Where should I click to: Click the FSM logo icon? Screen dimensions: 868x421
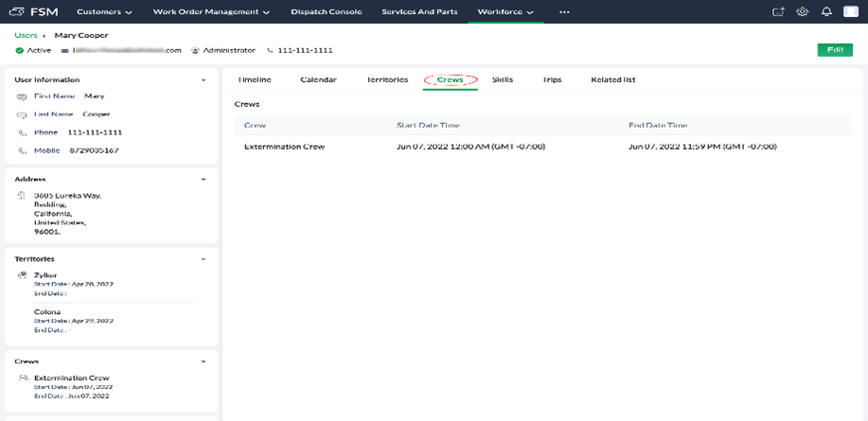(x=16, y=12)
